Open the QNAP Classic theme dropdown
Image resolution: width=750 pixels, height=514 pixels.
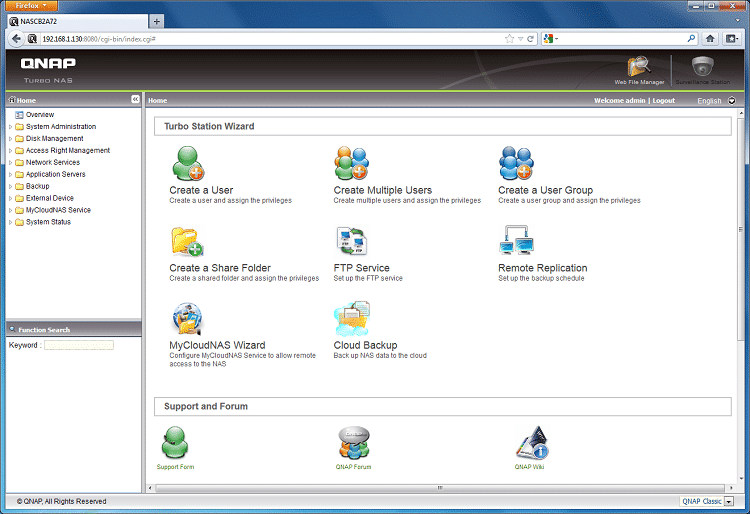tap(729, 501)
